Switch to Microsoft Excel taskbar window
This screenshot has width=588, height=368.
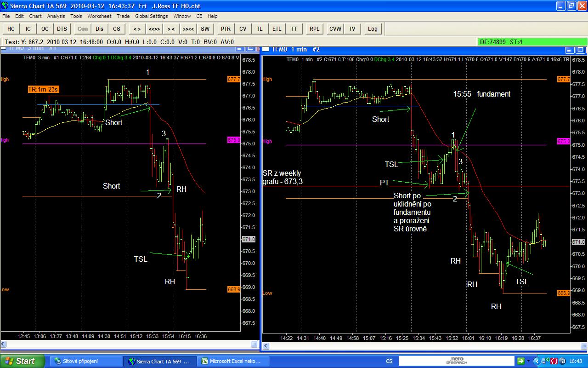[234, 361]
